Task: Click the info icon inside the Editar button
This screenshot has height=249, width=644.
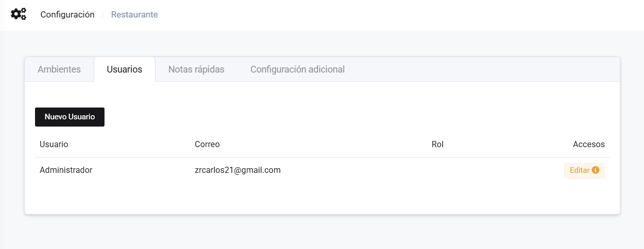Action: click(x=596, y=170)
